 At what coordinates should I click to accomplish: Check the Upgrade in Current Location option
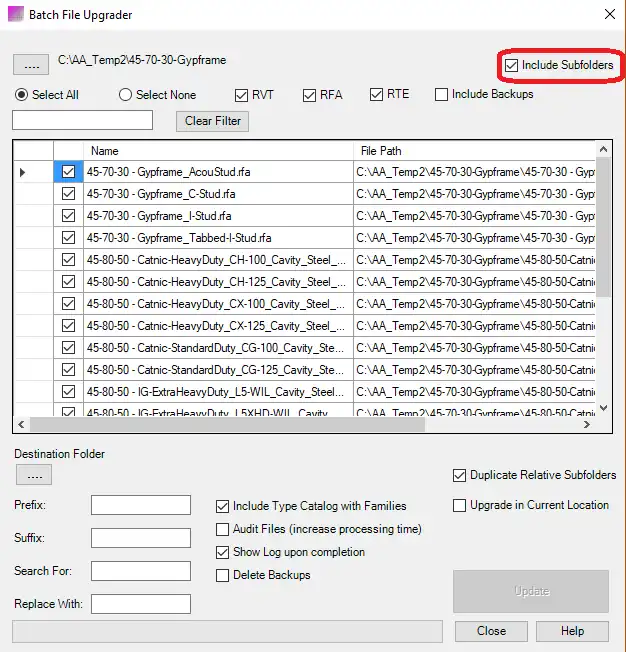(x=460, y=506)
